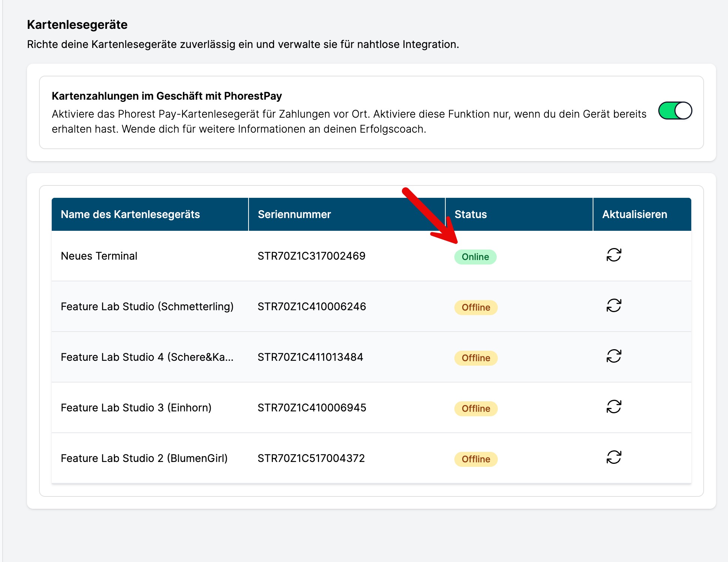Click 'Kartenzahlungen im Geschäft mit PhorestPay' title

[x=167, y=96]
